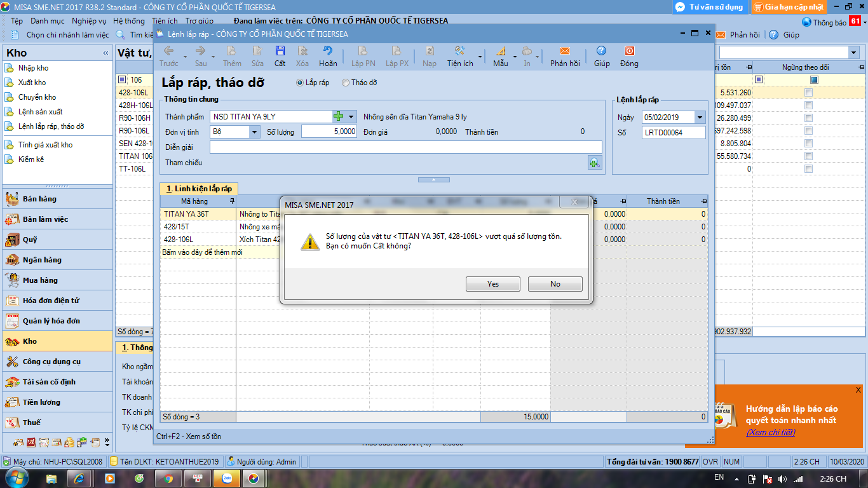868x488 pixels.
Task: Tick Ngừng theo dõi checkbox for 428-106L
Action: coord(808,93)
